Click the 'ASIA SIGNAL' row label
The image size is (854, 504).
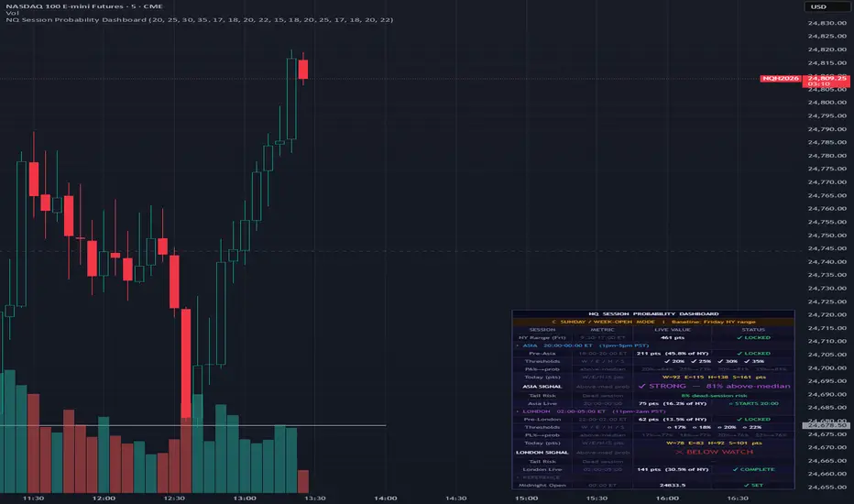[x=542, y=387]
